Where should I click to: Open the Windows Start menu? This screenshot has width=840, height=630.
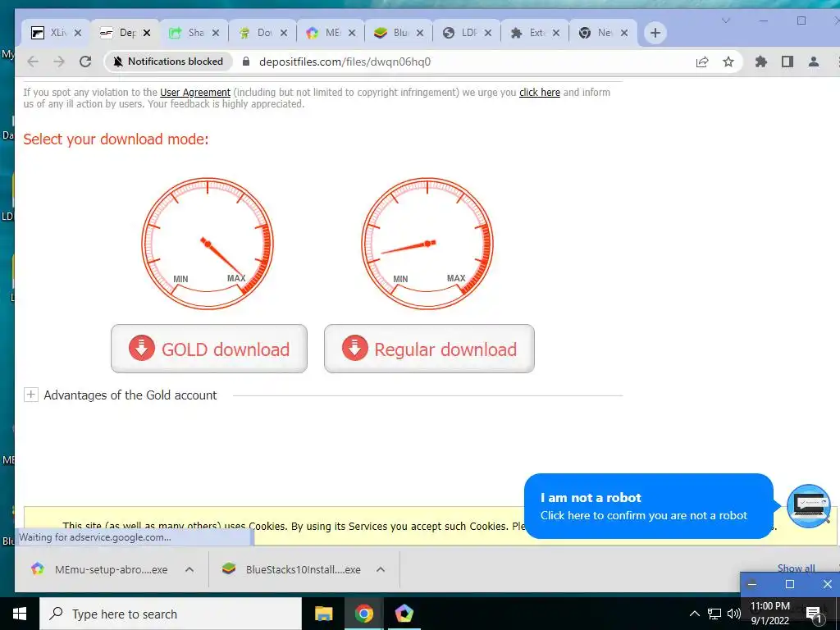[x=20, y=614]
